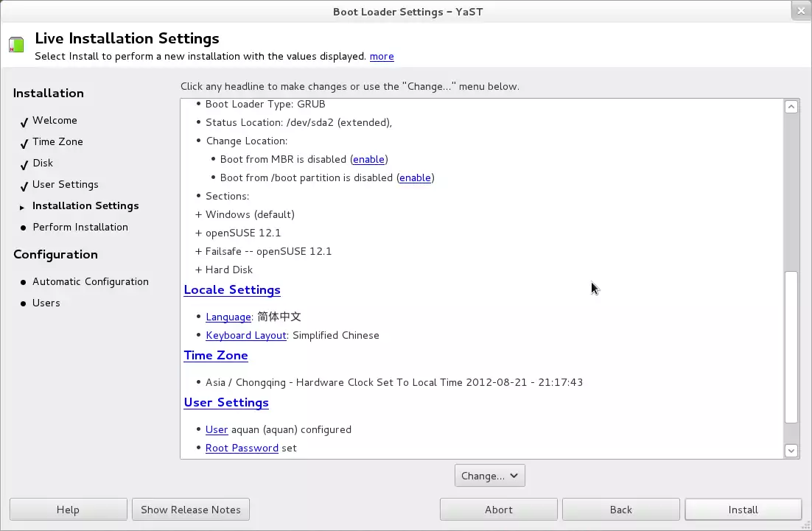The image size is (812, 531).
Task: Enable Boot from /boot partition
Action: coord(415,177)
